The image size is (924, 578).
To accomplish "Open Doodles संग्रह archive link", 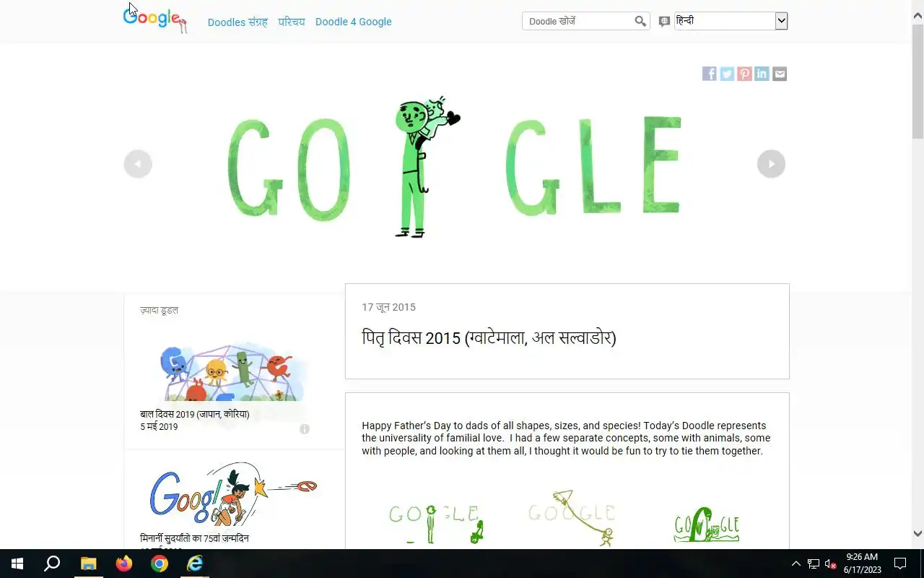I will 237,22.
